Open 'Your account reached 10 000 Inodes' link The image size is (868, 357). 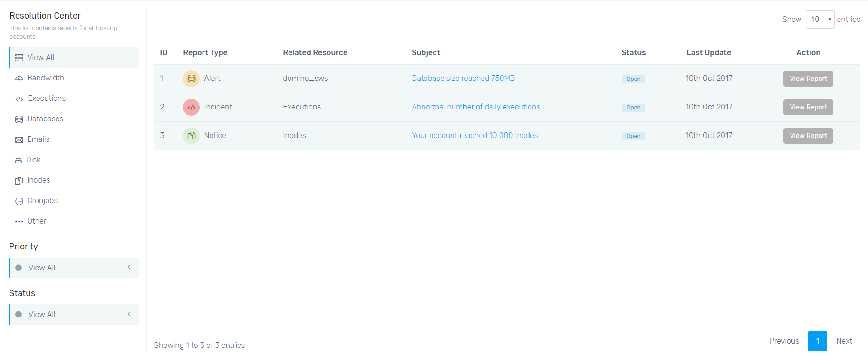pos(474,136)
